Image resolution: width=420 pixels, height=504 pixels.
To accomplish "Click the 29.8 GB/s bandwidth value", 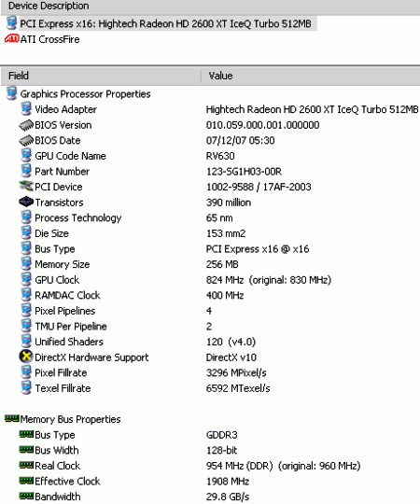I will (228, 497).
